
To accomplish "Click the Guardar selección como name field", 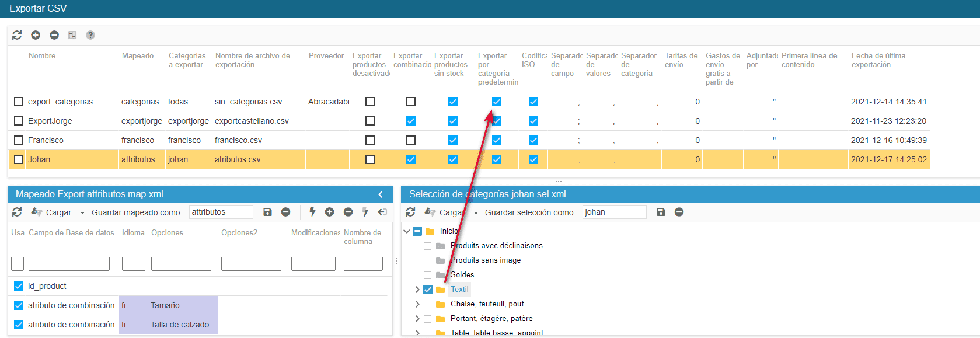I will 614,212.
